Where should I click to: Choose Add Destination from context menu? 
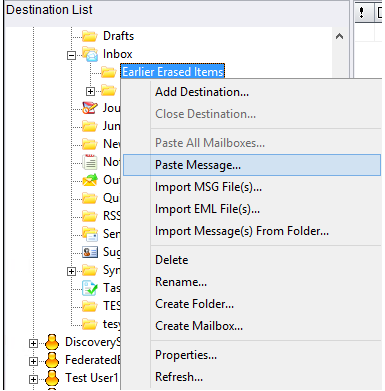pos(252,92)
